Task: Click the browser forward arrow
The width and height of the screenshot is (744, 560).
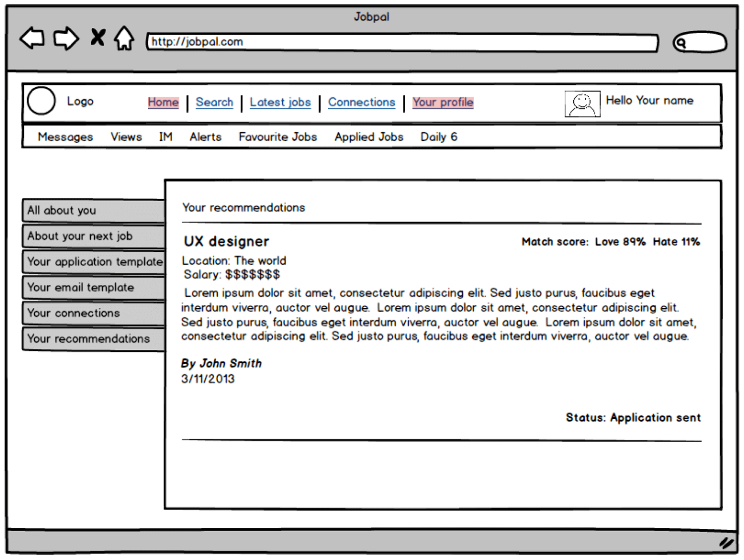Action: click(66, 38)
